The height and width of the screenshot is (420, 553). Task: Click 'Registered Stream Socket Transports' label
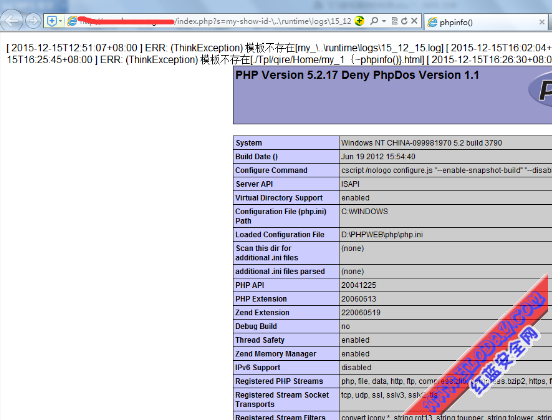282,400
